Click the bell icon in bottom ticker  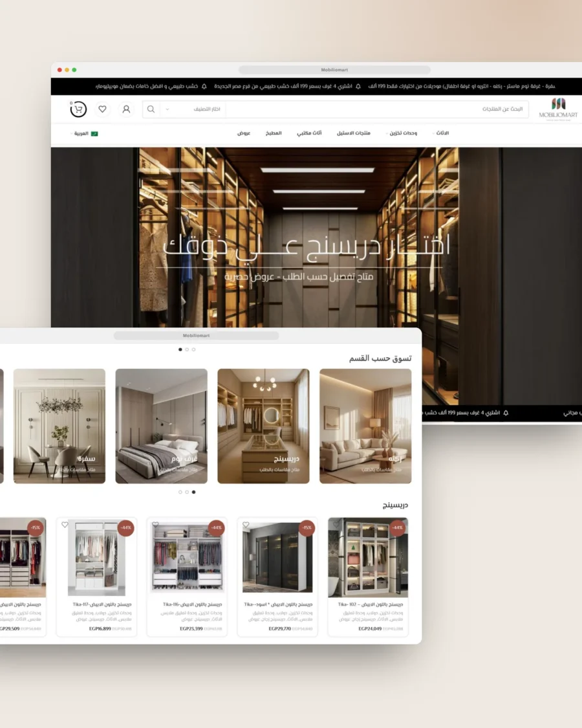pos(506,413)
